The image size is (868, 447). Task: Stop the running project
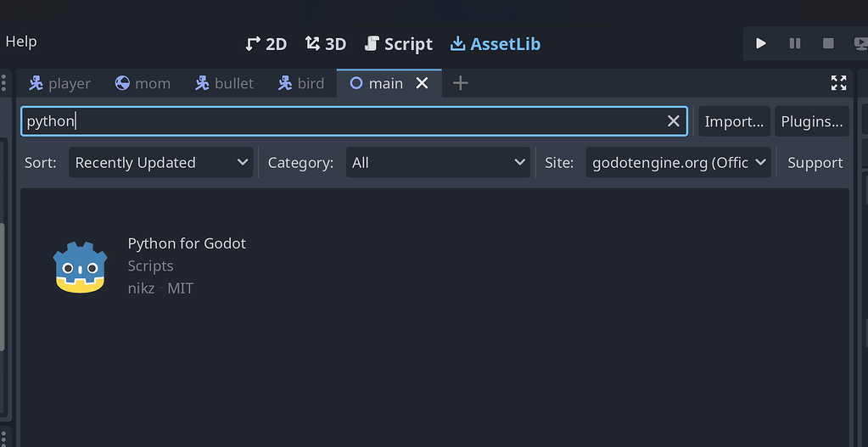tap(828, 43)
